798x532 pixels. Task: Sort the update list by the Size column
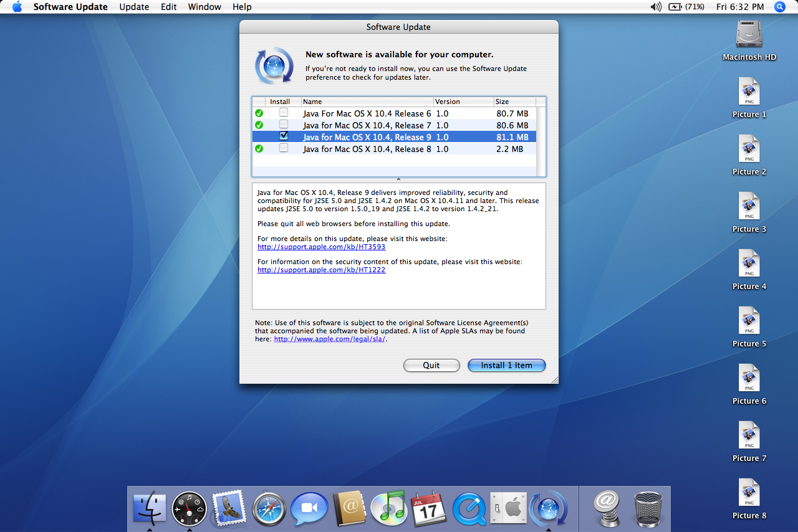514,102
